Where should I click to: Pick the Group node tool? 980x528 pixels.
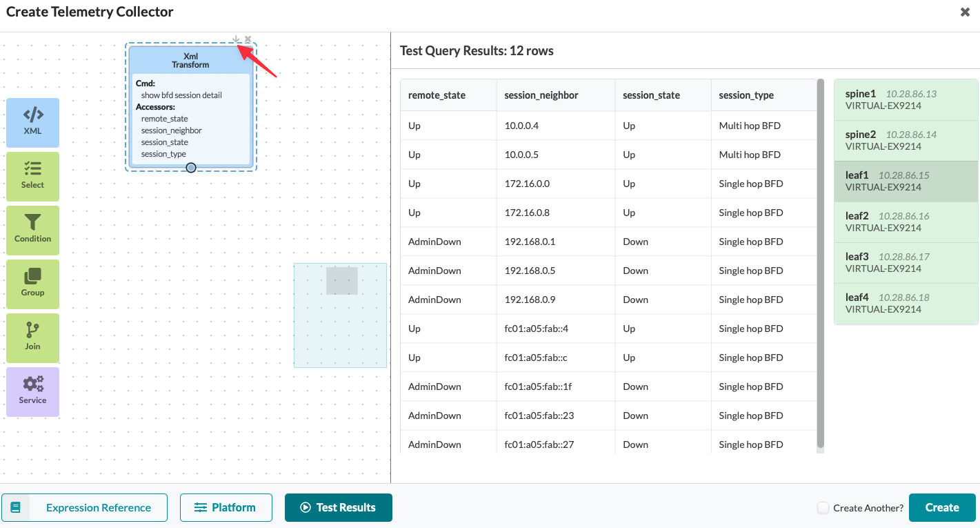click(32, 284)
